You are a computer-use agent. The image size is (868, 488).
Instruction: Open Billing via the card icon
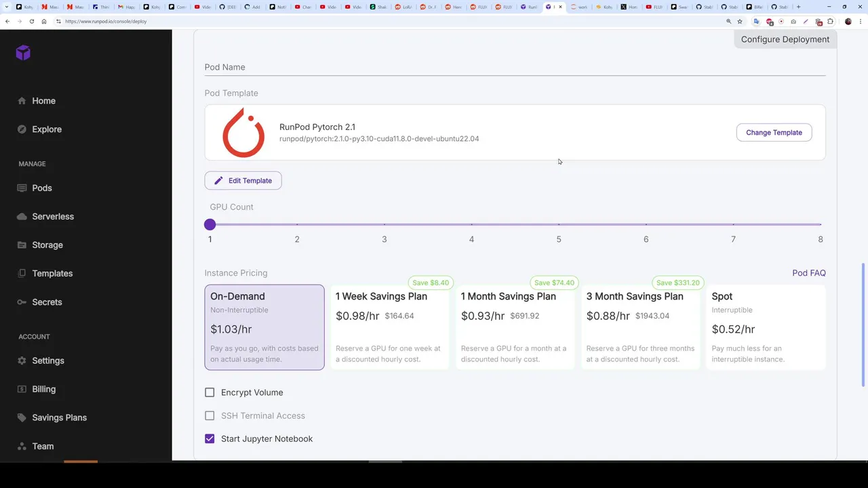pyautogui.click(x=22, y=389)
